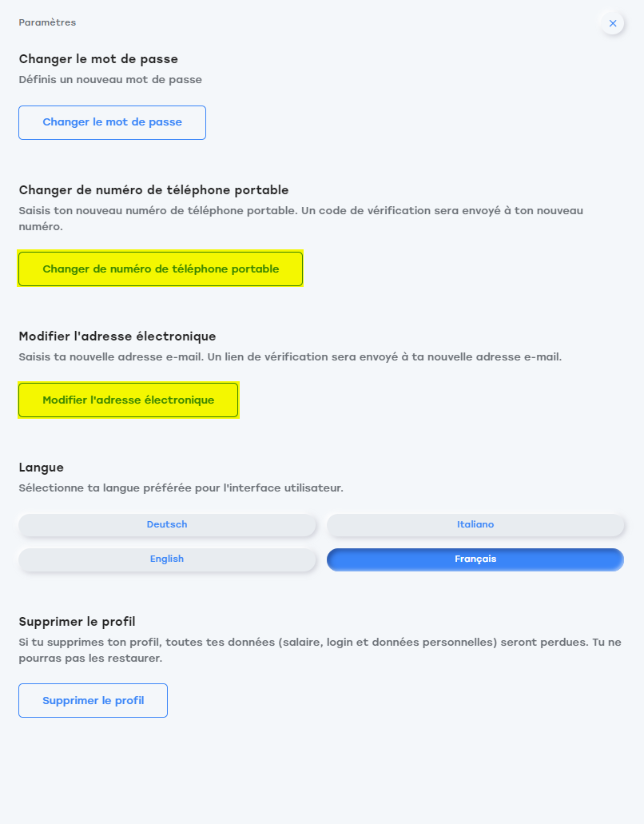Click the Définis un nouveau mot de passe text
Image resolution: width=644 pixels, height=824 pixels.
click(x=110, y=80)
